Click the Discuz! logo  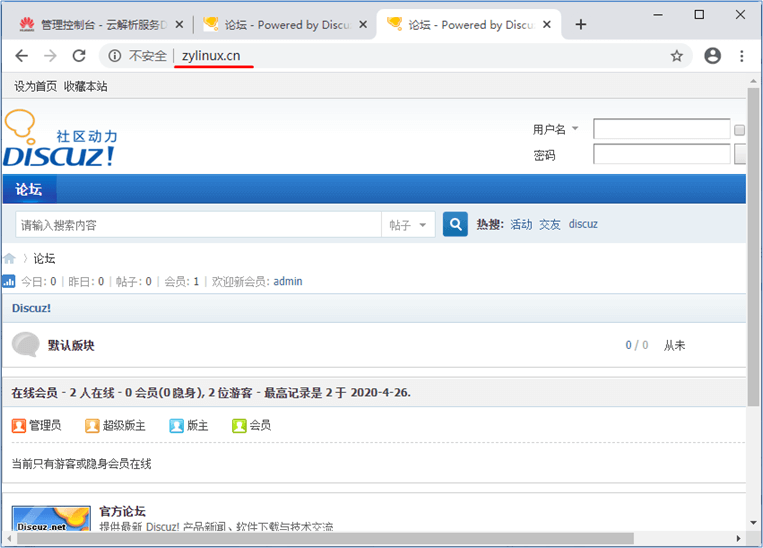[x=61, y=138]
